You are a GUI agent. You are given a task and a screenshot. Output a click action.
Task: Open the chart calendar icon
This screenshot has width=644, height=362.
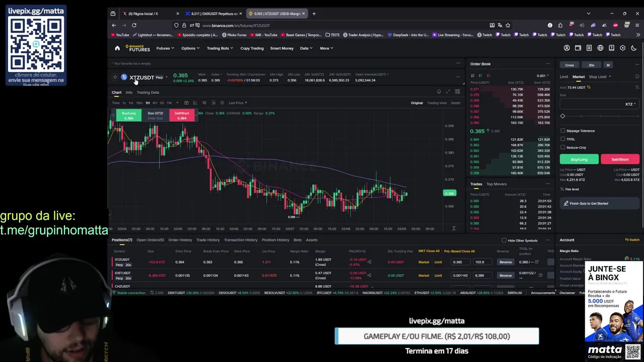point(186,103)
